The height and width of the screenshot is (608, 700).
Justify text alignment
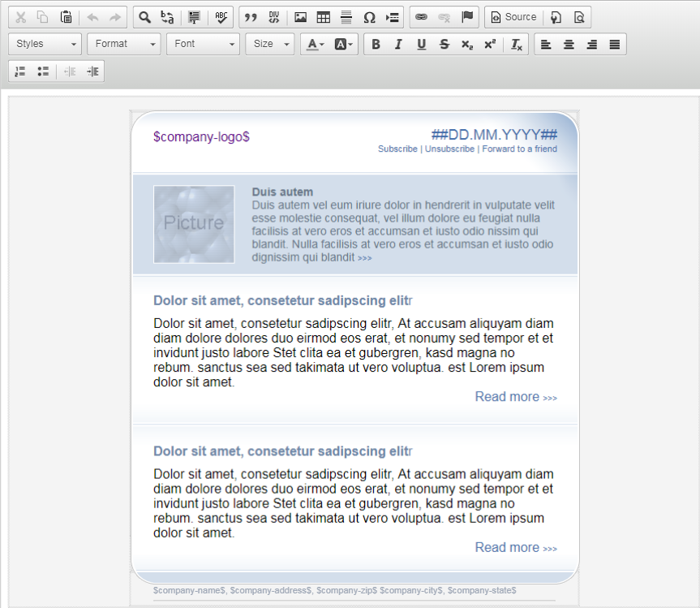pos(615,44)
